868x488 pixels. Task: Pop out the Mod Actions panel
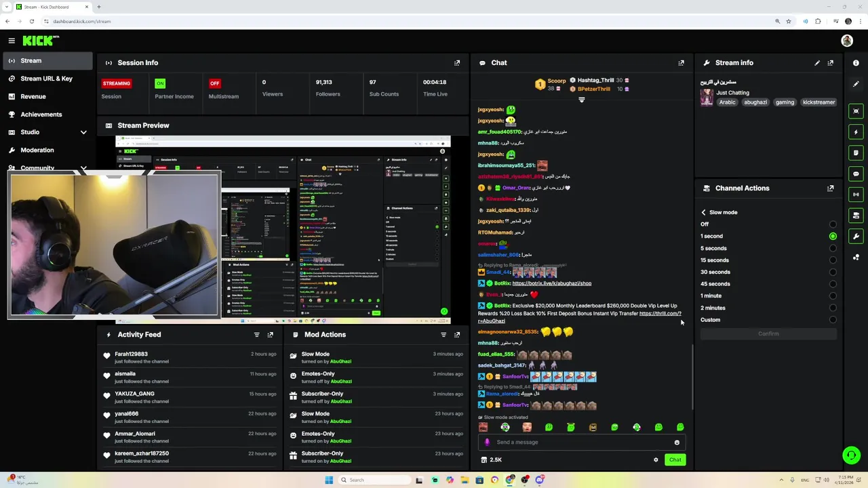point(457,335)
